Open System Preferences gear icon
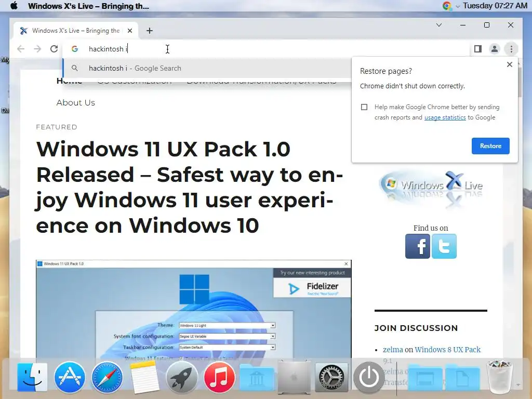Image resolution: width=532 pixels, height=399 pixels. [x=331, y=377]
